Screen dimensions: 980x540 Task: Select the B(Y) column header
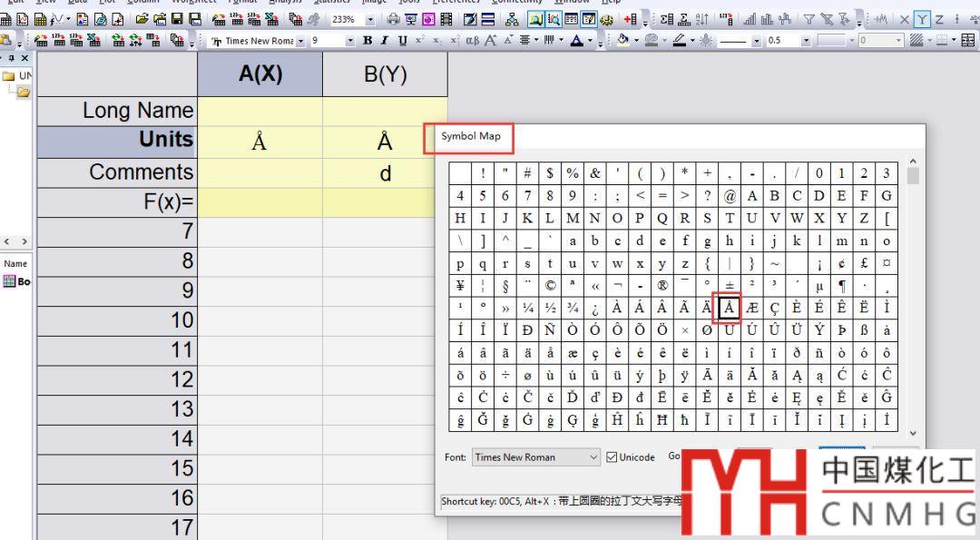[385, 74]
